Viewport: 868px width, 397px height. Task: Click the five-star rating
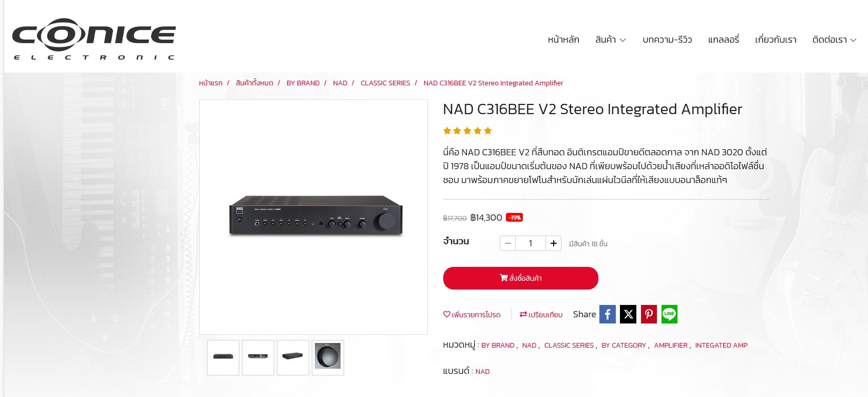click(x=467, y=131)
